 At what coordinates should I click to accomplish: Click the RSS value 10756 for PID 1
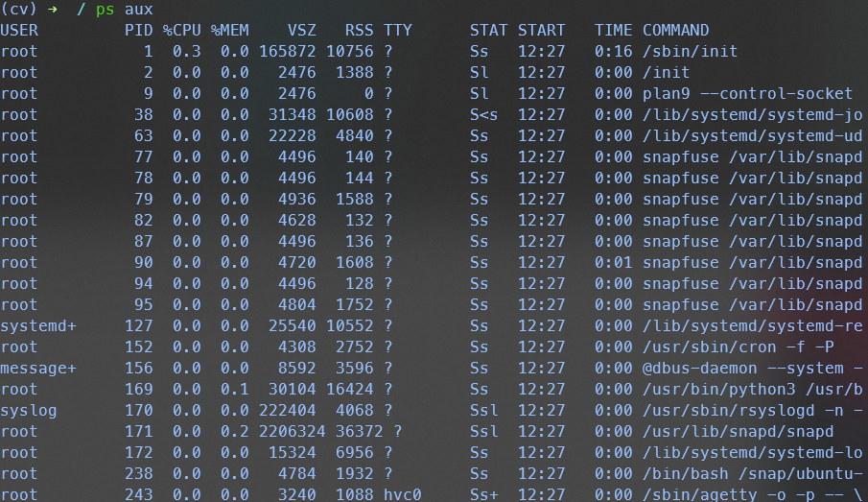click(350, 52)
